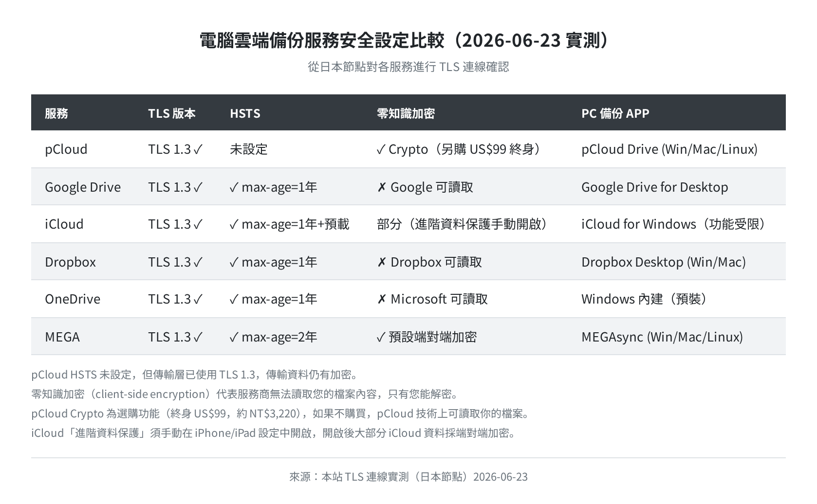Screen dimensions: 817x504
Task: Click TLS 1.3 cell in MEGA row
Action: (175, 337)
